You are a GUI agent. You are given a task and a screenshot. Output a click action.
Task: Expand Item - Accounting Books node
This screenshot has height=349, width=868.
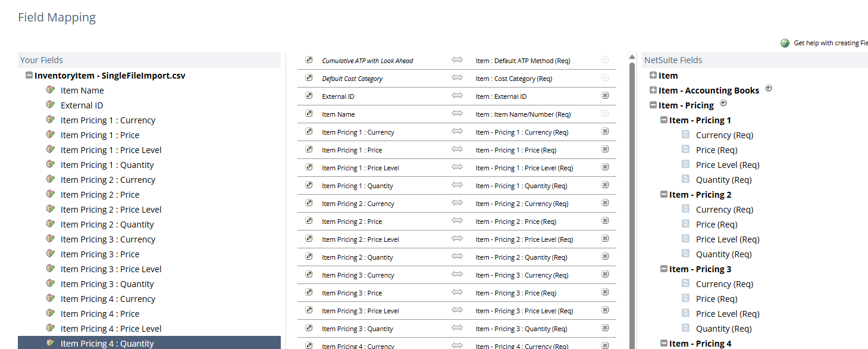653,91
